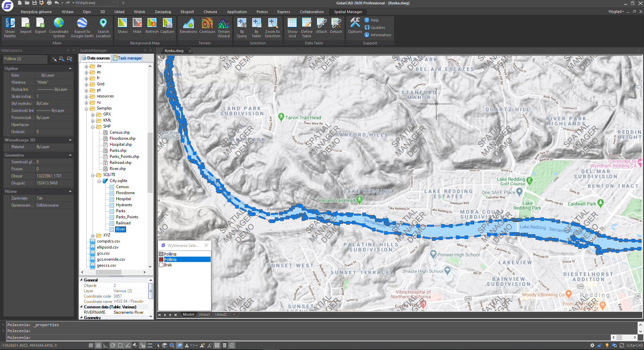Switch to the Układ1 layout tab
The image size is (644, 350).
point(204,315)
